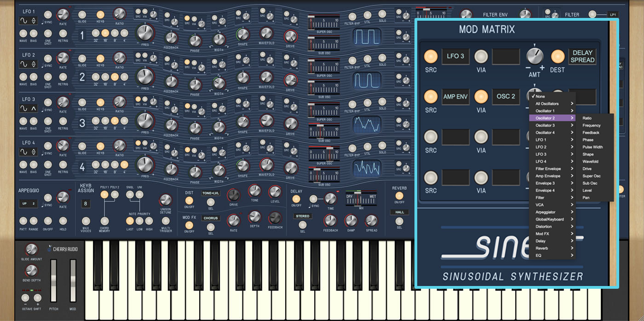The image size is (644, 321).
Task: Click oscillator 1 WIDTH knob
Action: coord(219,40)
